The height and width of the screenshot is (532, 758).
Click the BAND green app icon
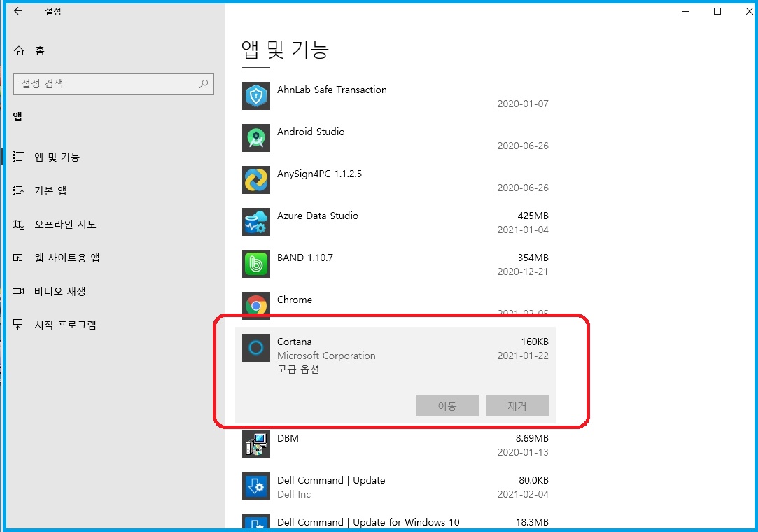pyautogui.click(x=256, y=264)
